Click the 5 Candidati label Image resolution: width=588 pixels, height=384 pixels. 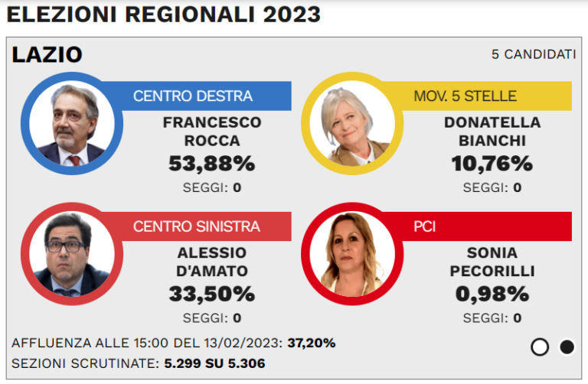pyautogui.click(x=534, y=55)
